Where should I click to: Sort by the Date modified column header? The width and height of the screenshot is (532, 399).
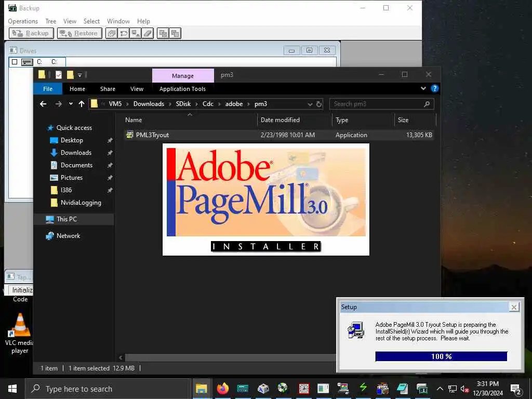click(x=280, y=120)
